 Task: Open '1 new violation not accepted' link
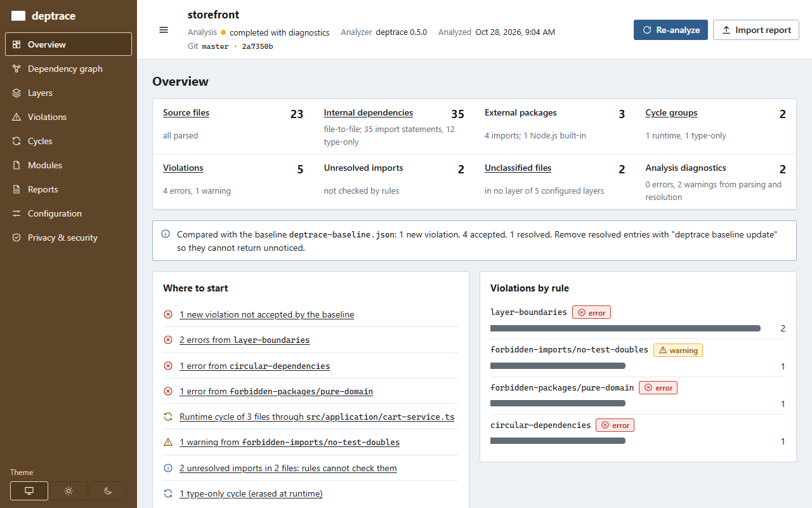tap(266, 314)
